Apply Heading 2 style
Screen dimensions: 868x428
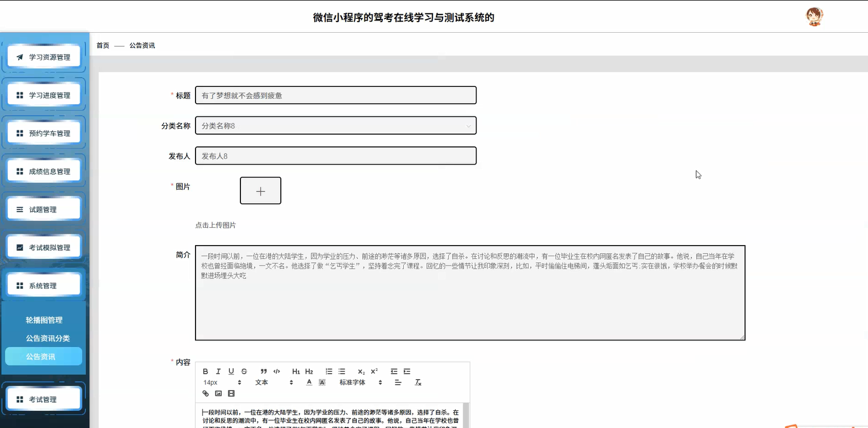309,371
